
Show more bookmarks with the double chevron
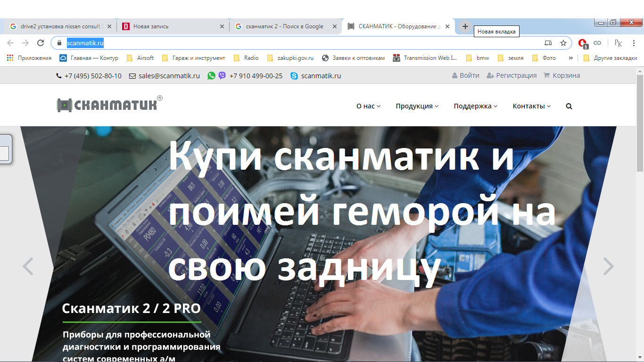(570, 58)
